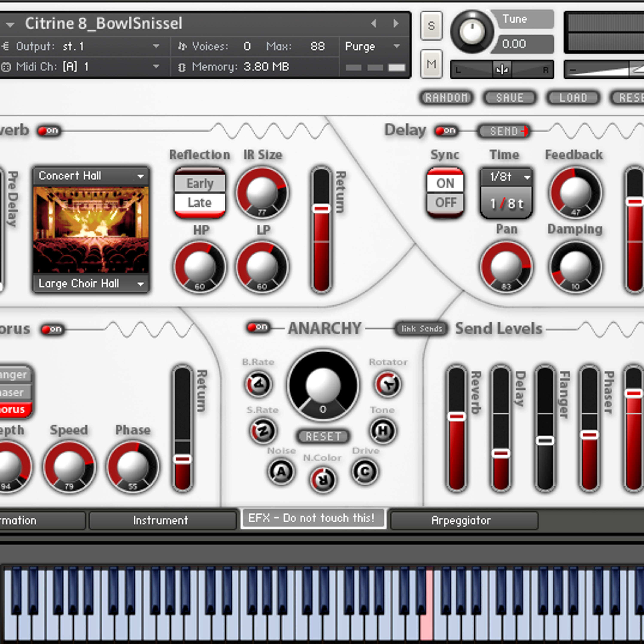Image resolution: width=644 pixels, height=644 pixels.
Task: Open the Large Choir Hall preset dropdown
Action: 91,284
